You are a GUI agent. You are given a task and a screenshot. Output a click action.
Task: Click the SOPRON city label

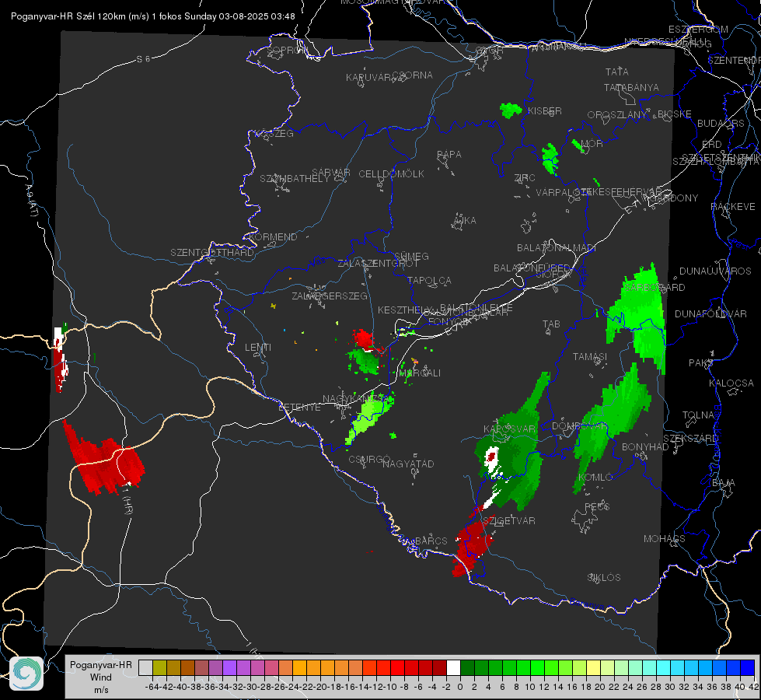tap(286, 50)
